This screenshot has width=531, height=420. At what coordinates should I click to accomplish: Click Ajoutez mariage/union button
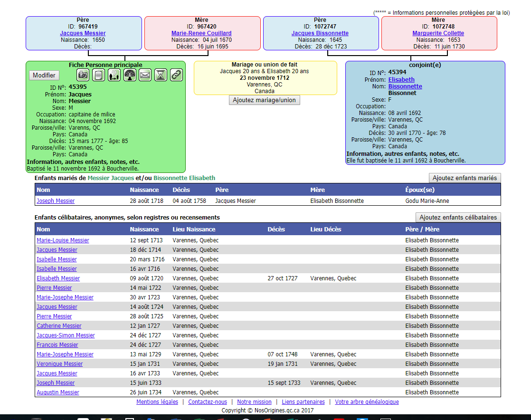[264, 100]
